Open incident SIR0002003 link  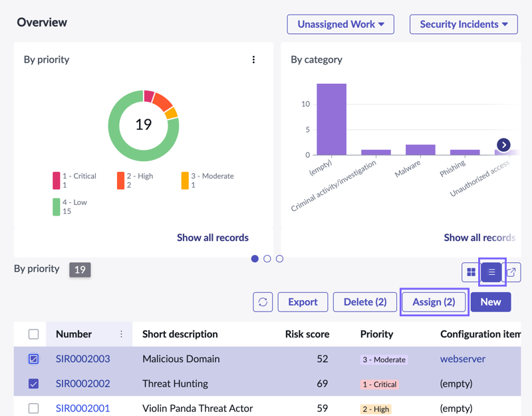[x=82, y=359]
